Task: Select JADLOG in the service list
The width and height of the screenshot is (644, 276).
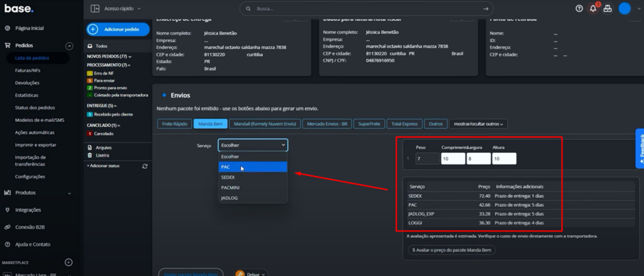Action: pos(253,198)
